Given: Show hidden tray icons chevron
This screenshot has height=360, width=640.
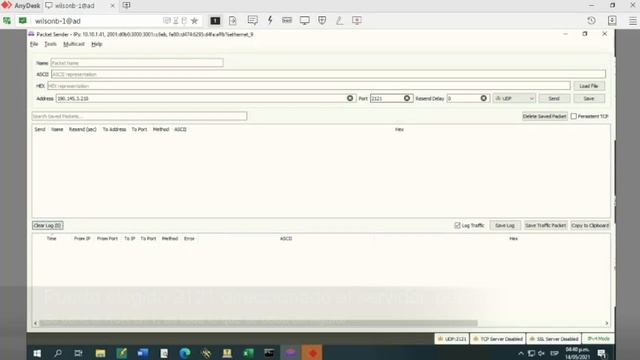Looking at the screenshot, I should pyautogui.click(x=520, y=353).
